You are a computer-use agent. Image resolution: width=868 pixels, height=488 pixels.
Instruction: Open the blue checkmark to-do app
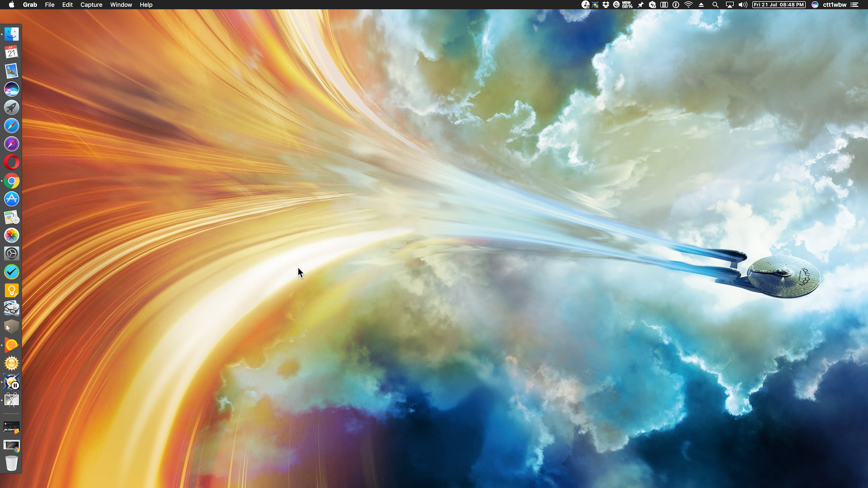coord(11,272)
